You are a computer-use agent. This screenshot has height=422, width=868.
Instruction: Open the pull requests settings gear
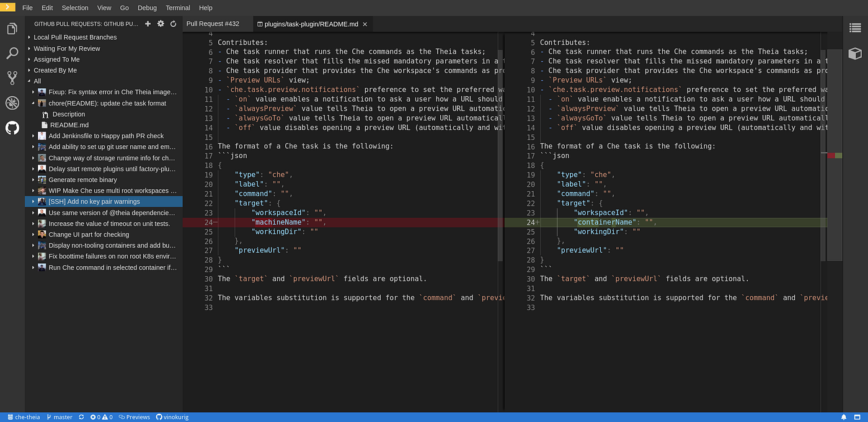(x=159, y=23)
